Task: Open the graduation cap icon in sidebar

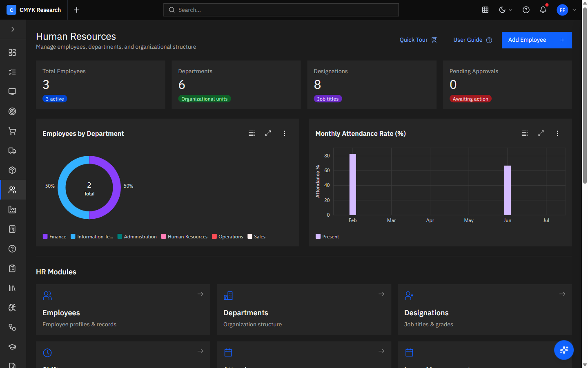Action: point(12,347)
